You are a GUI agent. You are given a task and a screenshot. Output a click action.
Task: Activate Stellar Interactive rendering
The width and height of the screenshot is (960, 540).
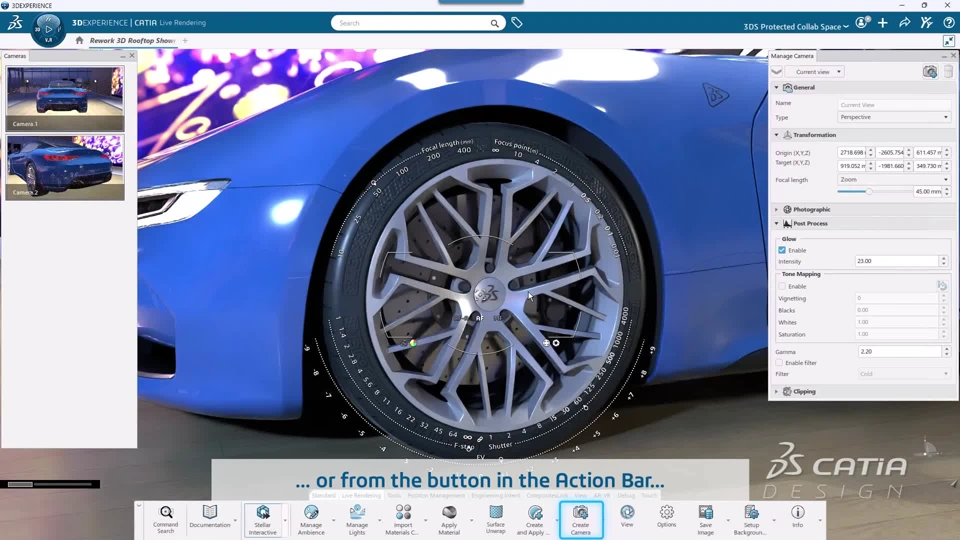(x=262, y=520)
